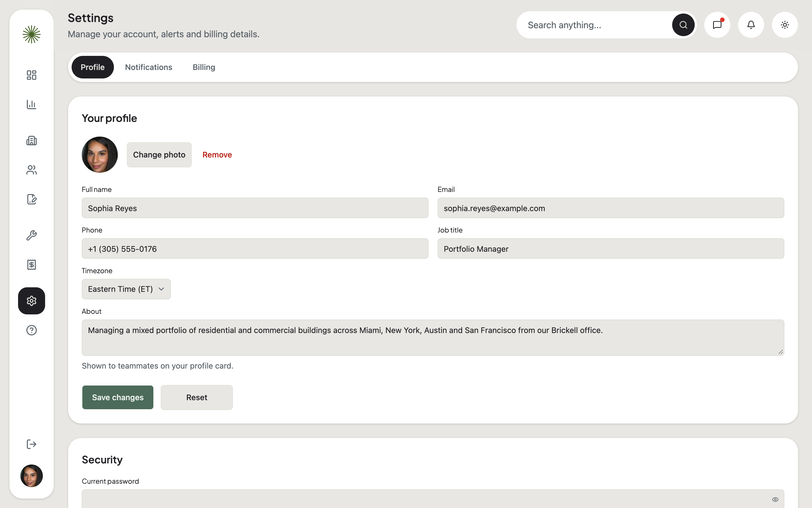Image resolution: width=812 pixels, height=508 pixels.
Task: Click the Save changes button
Action: pos(118,397)
